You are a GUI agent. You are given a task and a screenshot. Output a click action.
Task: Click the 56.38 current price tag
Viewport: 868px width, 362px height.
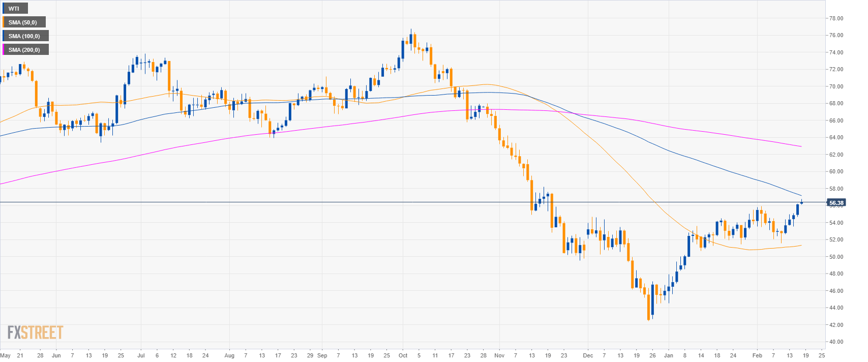(x=836, y=203)
